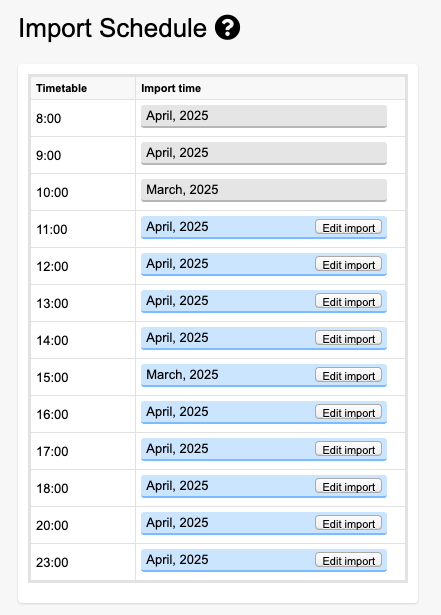Select the grey March, 2025 bar at 10:00

(x=264, y=190)
